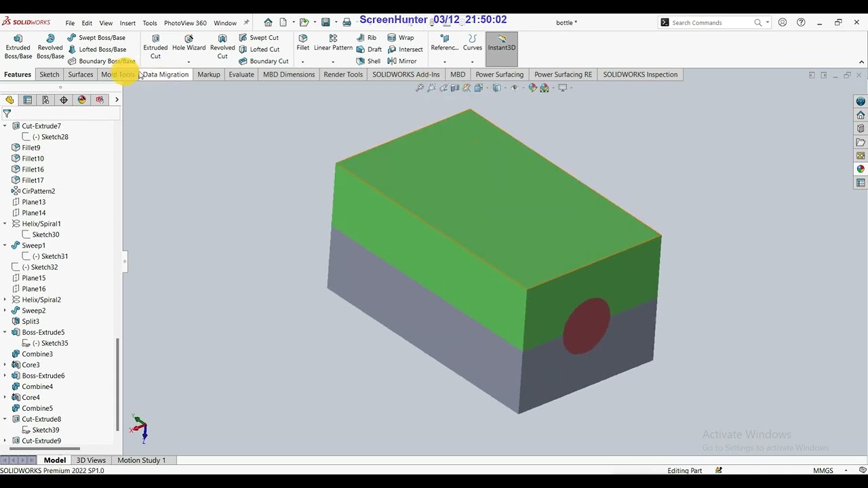Open the Appearances task pane tab
Image resolution: width=868 pixels, height=488 pixels.
click(x=861, y=169)
